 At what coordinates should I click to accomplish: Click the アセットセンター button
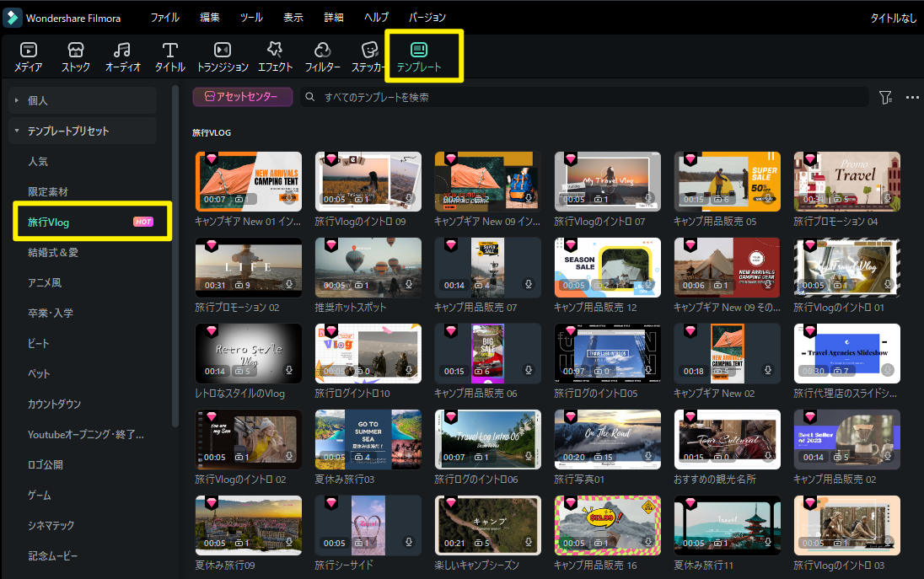242,98
